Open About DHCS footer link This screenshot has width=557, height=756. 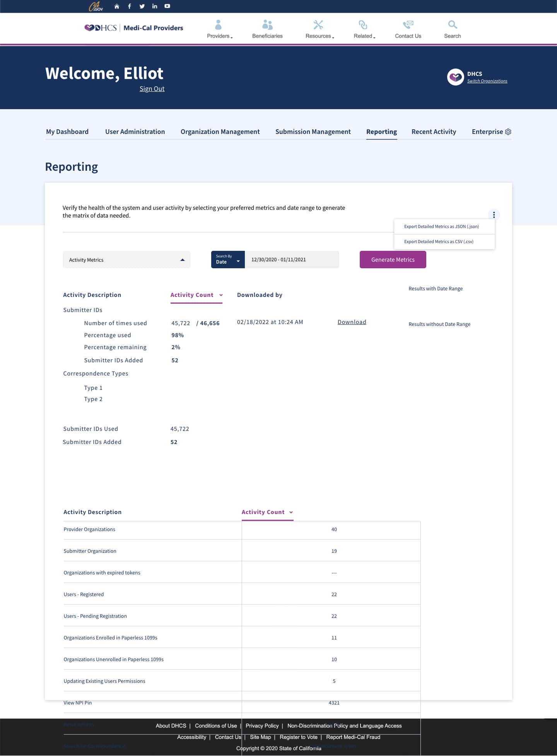(171, 726)
